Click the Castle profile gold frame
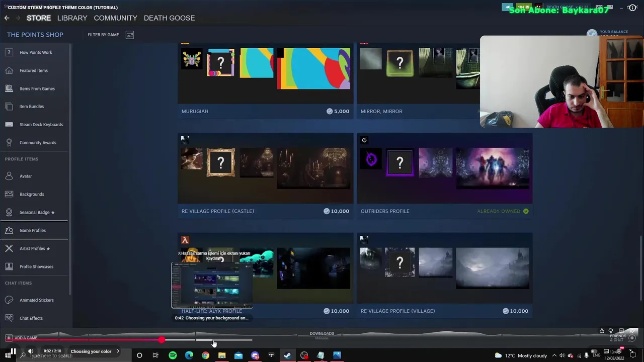644x362 pixels. coord(220,162)
